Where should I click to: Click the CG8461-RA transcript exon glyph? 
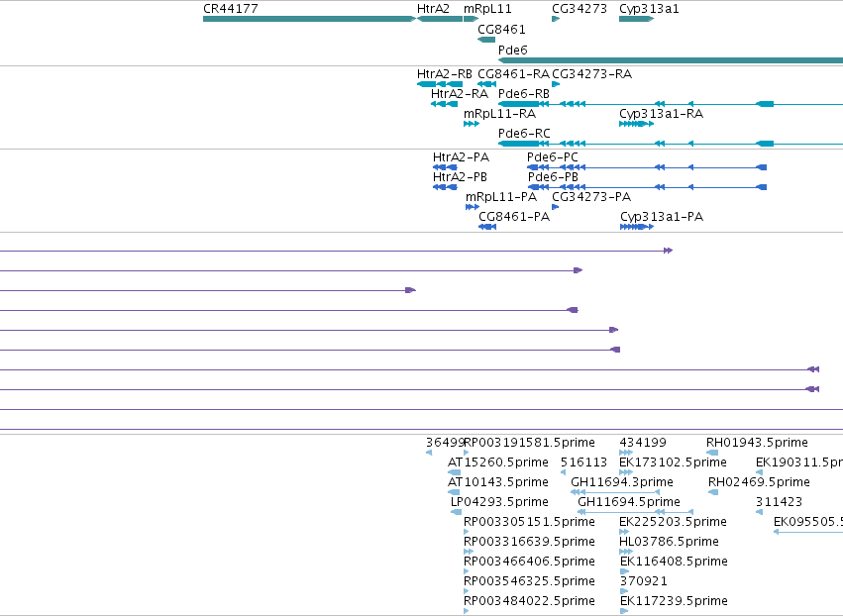487,84
